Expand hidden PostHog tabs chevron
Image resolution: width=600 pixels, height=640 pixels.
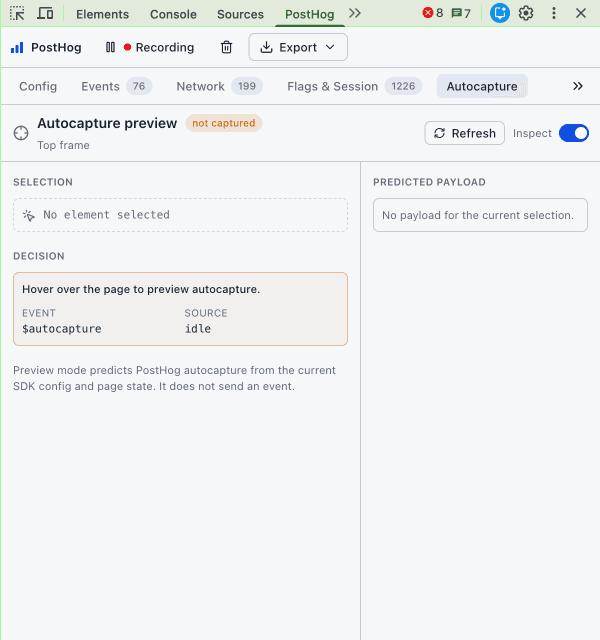(578, 86)
